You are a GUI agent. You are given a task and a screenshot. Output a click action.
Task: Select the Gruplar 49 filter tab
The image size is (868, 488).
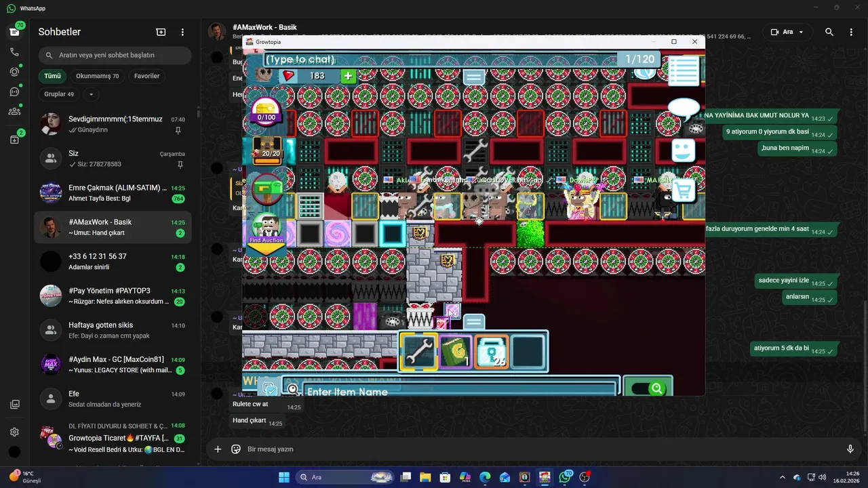pos(59,94)
